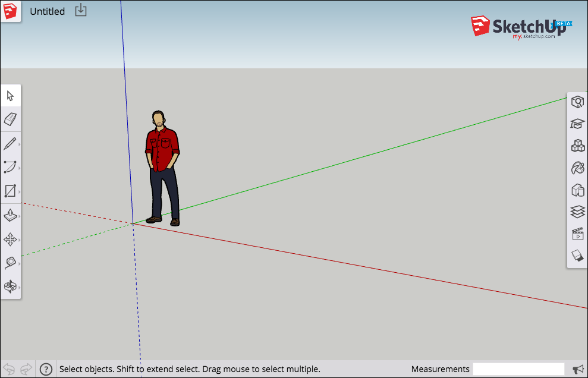Expand the Push/Pull tool flyout arrow
This screenshot has height=378, width=588.
click(19, 216)
